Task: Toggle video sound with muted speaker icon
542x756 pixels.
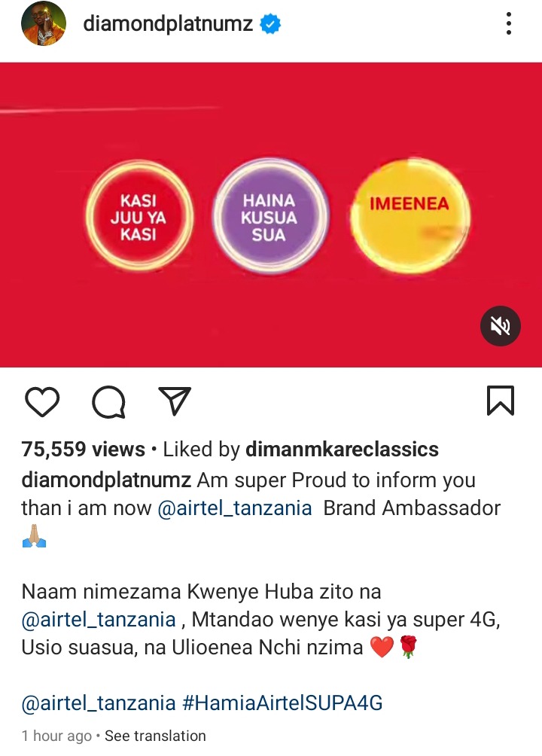Action: (x=500, y=326)
